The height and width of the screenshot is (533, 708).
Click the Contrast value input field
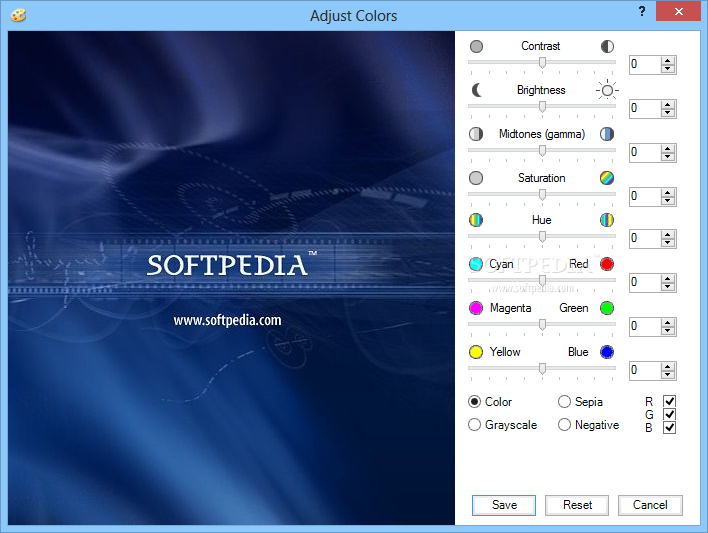point(645,65)
